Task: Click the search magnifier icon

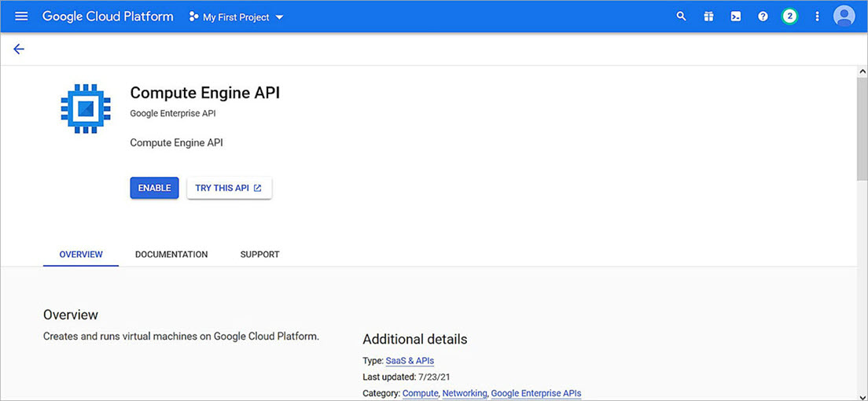Action: pos(682,17)
